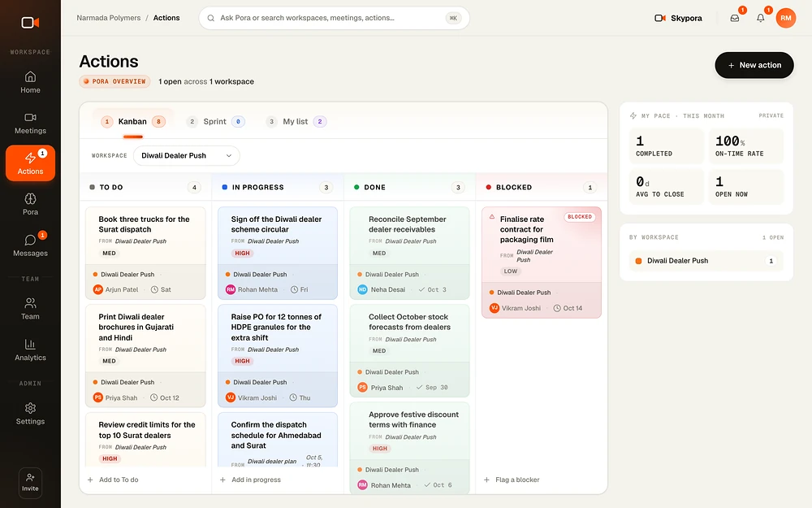Open the Team page

30,308
